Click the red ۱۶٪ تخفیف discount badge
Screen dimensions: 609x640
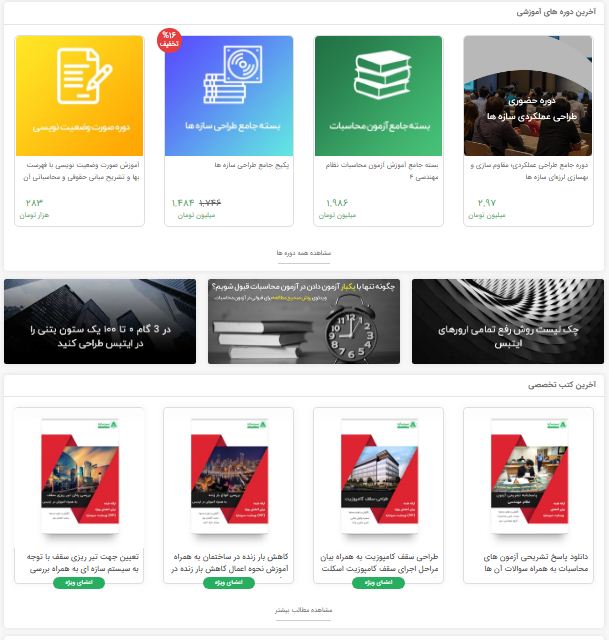point(169,40)
